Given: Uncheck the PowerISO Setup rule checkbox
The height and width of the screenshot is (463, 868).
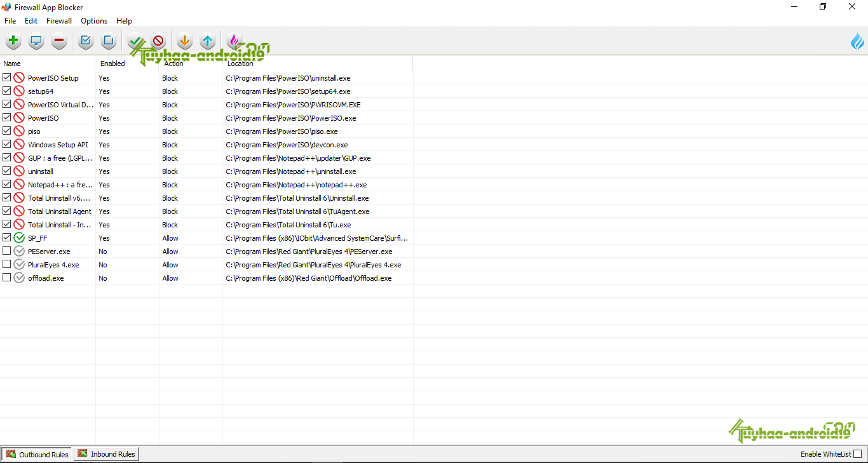Looking at the screenshot, I should (6, 77).
